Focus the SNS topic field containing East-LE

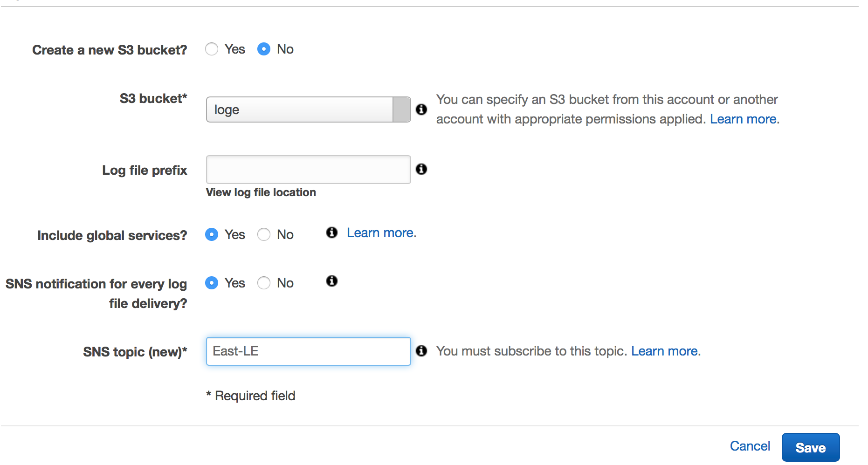tap(308, 351)
